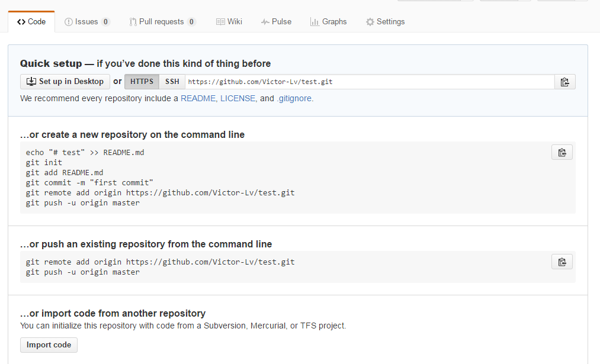Viewport: 600px width, 364px height.
Task: Click the repository URL text field
Action: coord(370,82)
